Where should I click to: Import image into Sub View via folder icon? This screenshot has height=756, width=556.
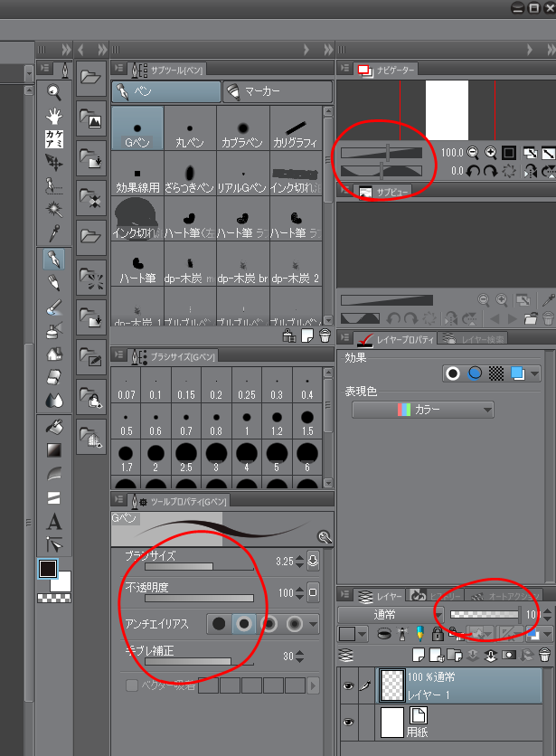[x=531, y=318]
